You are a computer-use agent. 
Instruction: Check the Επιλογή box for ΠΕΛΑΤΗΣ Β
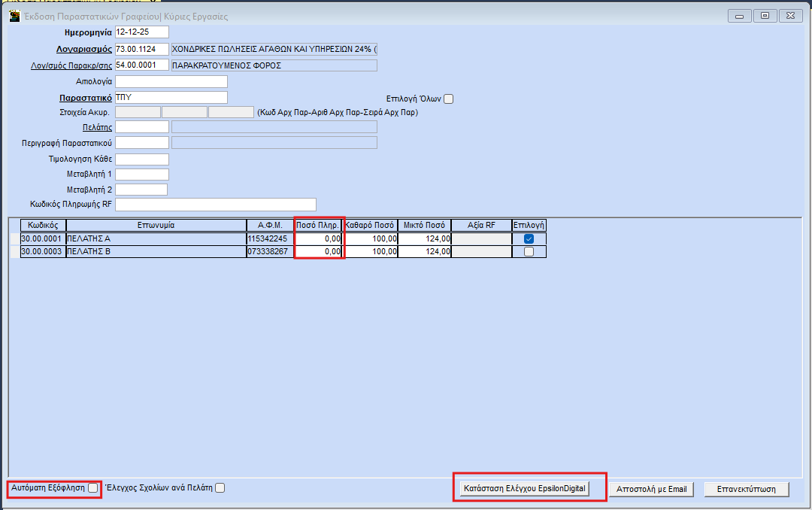click(529, 252)
